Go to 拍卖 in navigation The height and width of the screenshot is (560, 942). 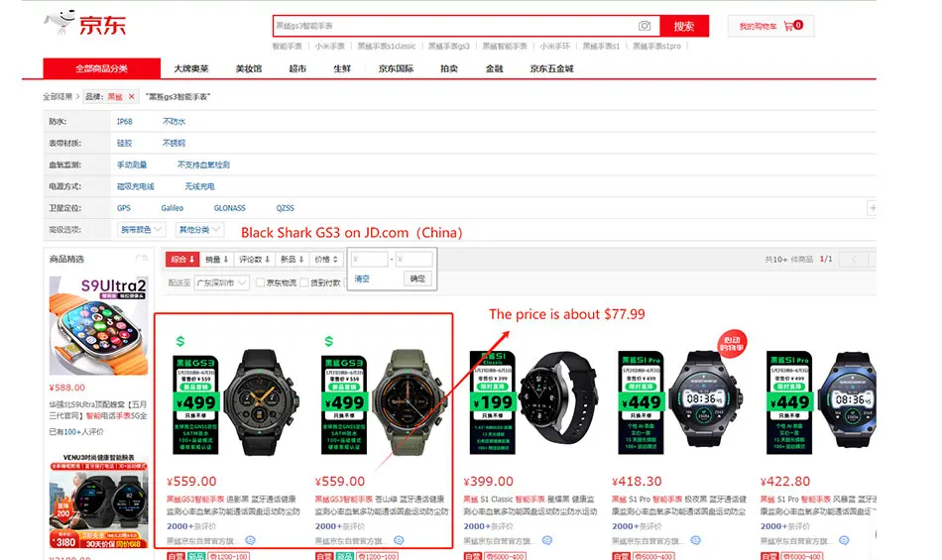[449, 68]
